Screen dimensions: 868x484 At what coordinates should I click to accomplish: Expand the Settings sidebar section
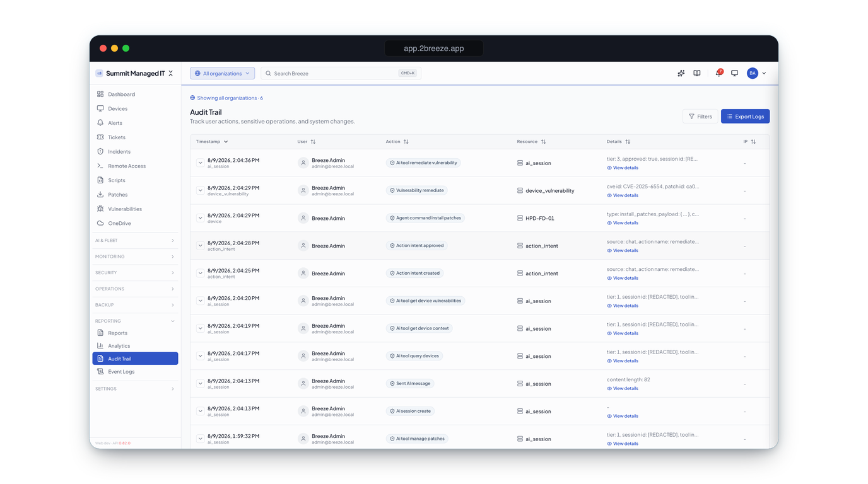pyautogui.click(x=135, y=389)
